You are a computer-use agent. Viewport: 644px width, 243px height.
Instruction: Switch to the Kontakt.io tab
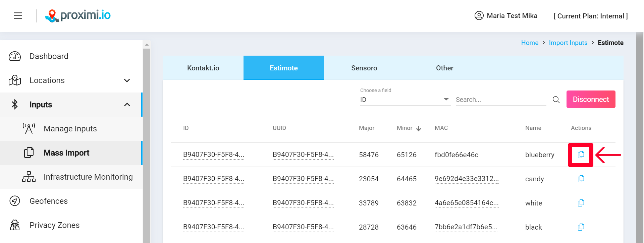point(203,68)
